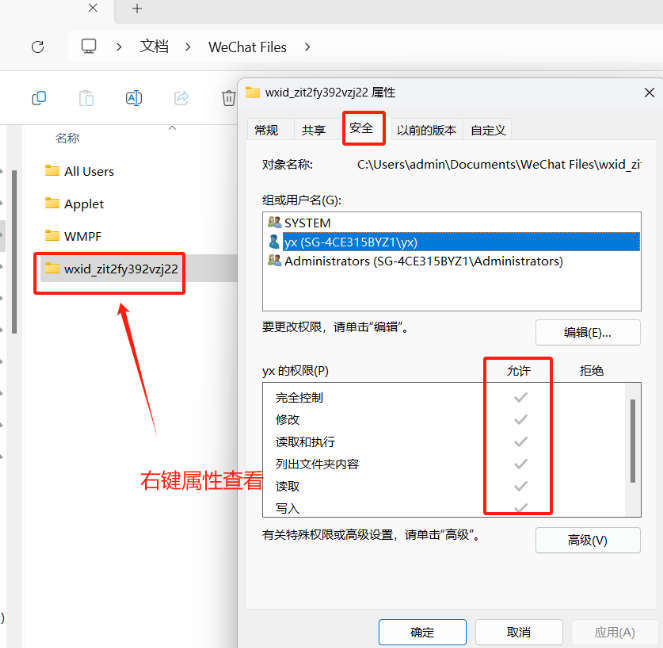
Task: Click the 名称 column header
Action: click(68, 138)
